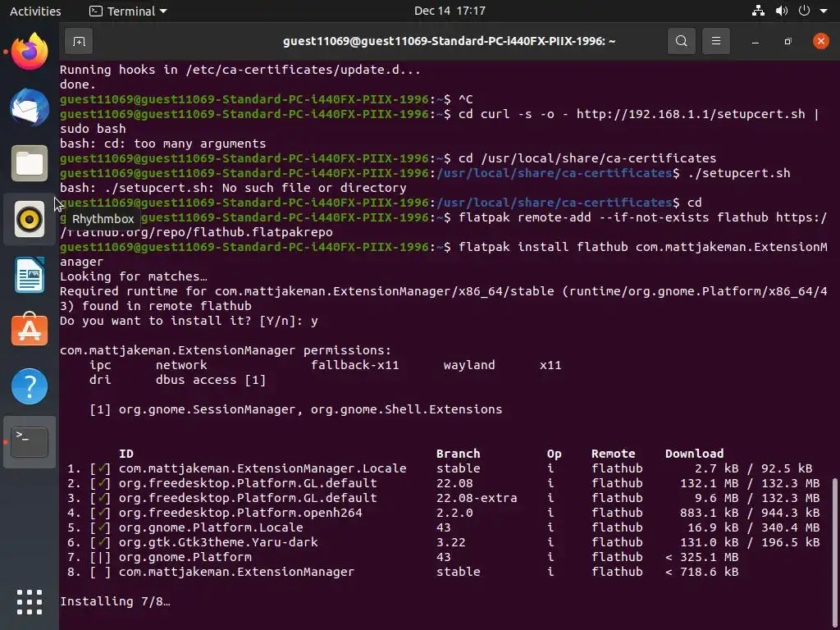Open a new terminal tab
This screenshot has width=840, height=630.
click(x=79, y=41)
